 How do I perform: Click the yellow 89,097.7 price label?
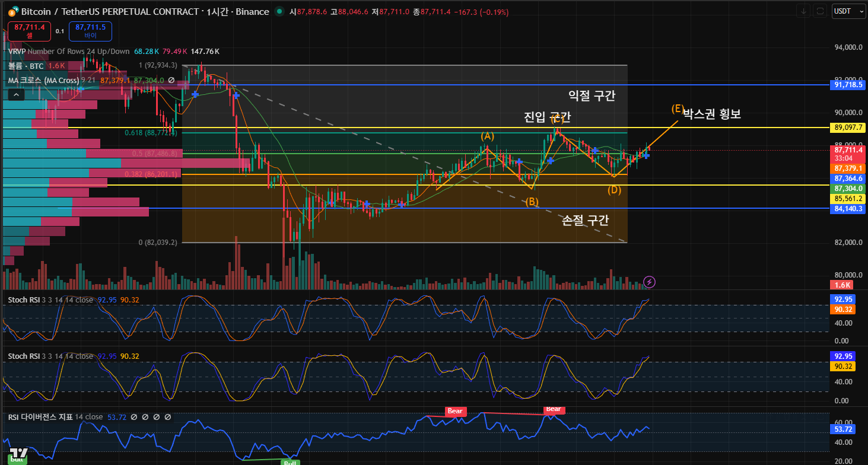pos(848,128)
